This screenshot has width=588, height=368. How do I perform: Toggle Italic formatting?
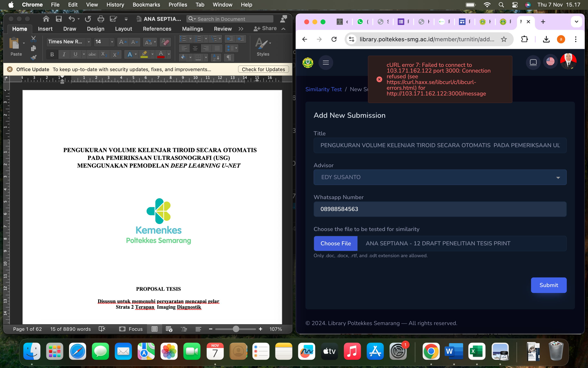64,55
